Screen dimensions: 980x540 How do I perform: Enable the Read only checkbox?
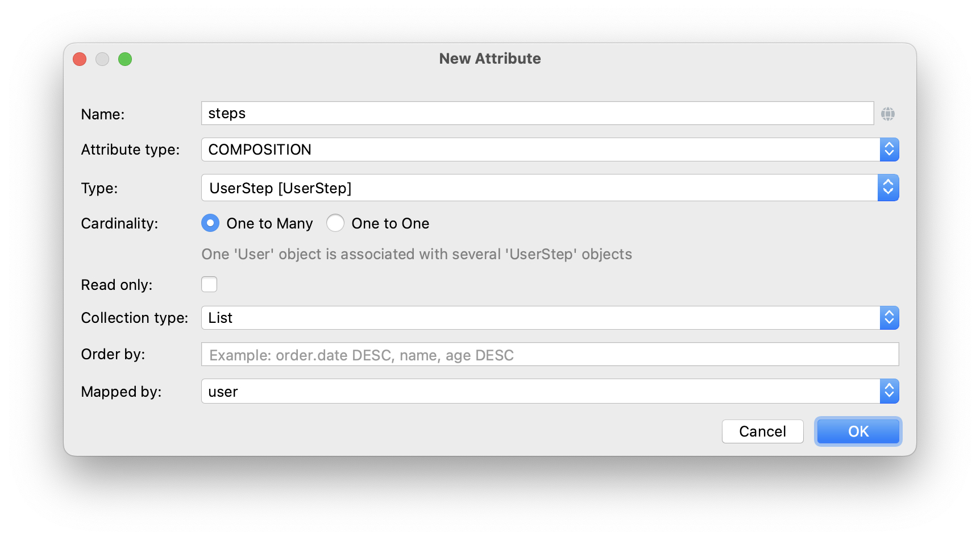(209, 284)
